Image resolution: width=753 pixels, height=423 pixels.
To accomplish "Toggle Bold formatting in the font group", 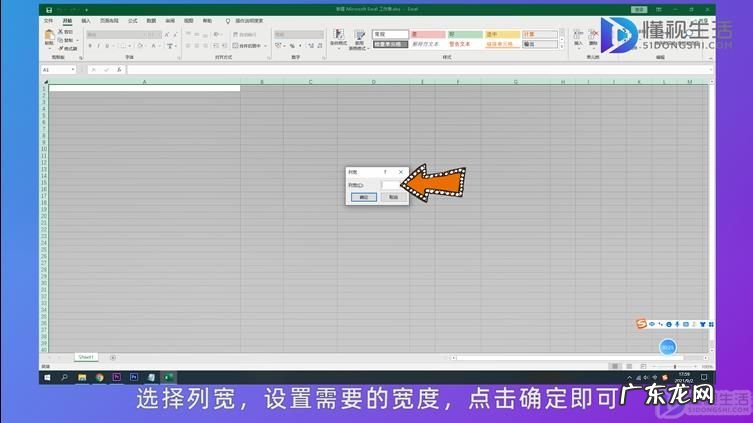I will click(x=90, y=46).
